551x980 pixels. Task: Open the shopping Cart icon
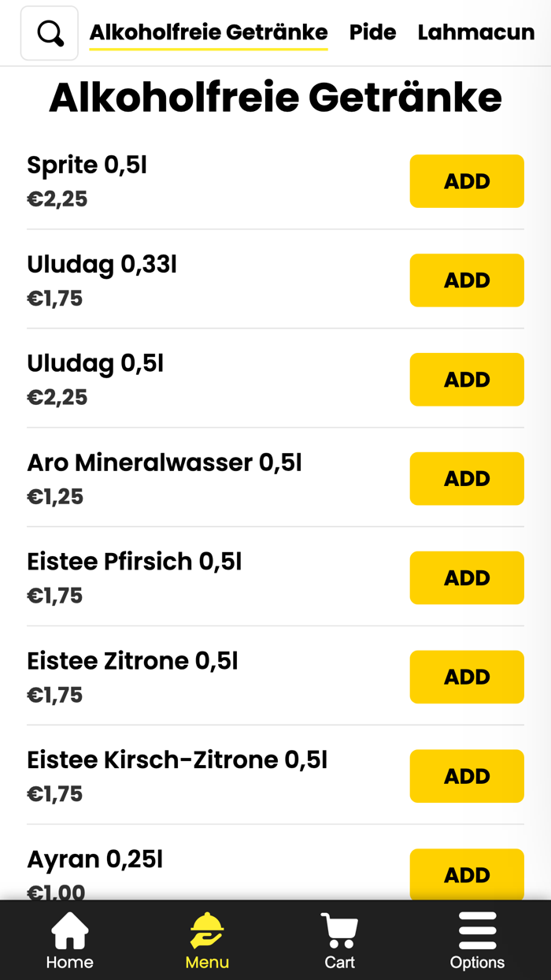339,931
